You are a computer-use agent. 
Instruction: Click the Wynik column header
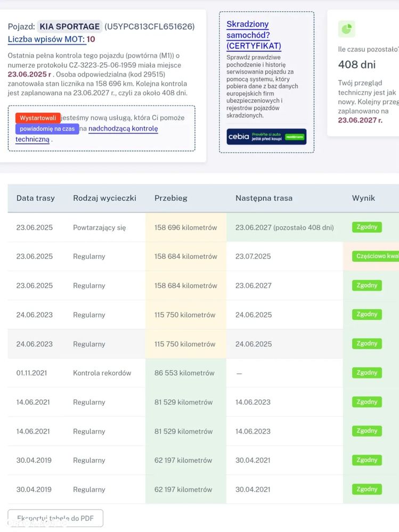363,198
